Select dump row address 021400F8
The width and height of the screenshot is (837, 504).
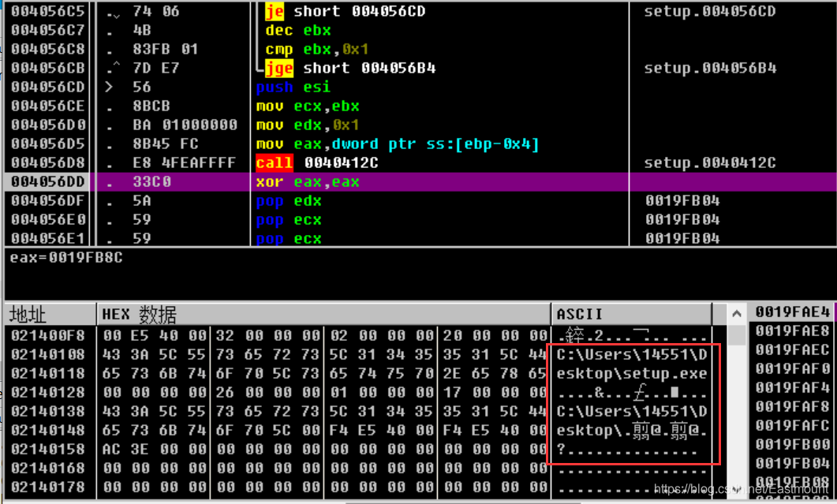pyautogui.click(x=47, y=336)
